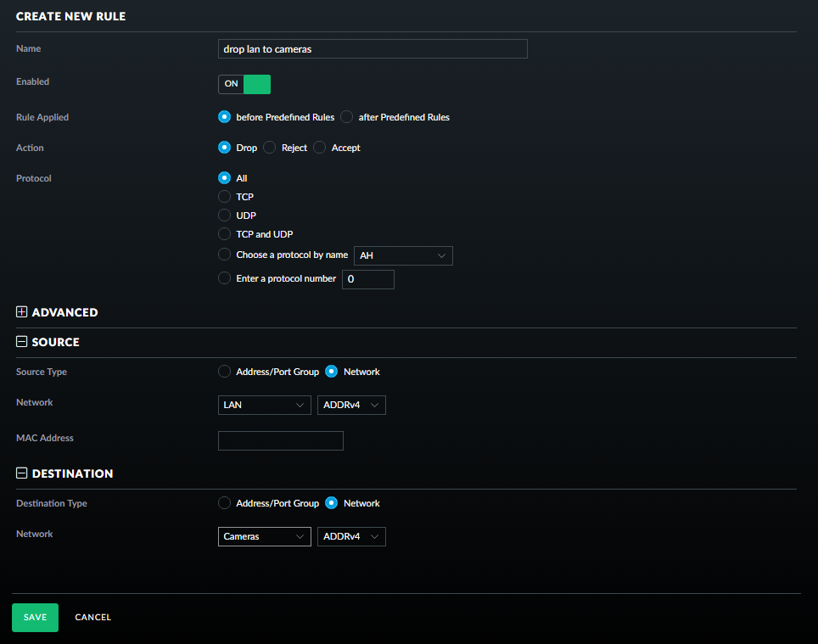Choose the Accept action
This screenshot has width=818, height=644.
tap(320, 148)
